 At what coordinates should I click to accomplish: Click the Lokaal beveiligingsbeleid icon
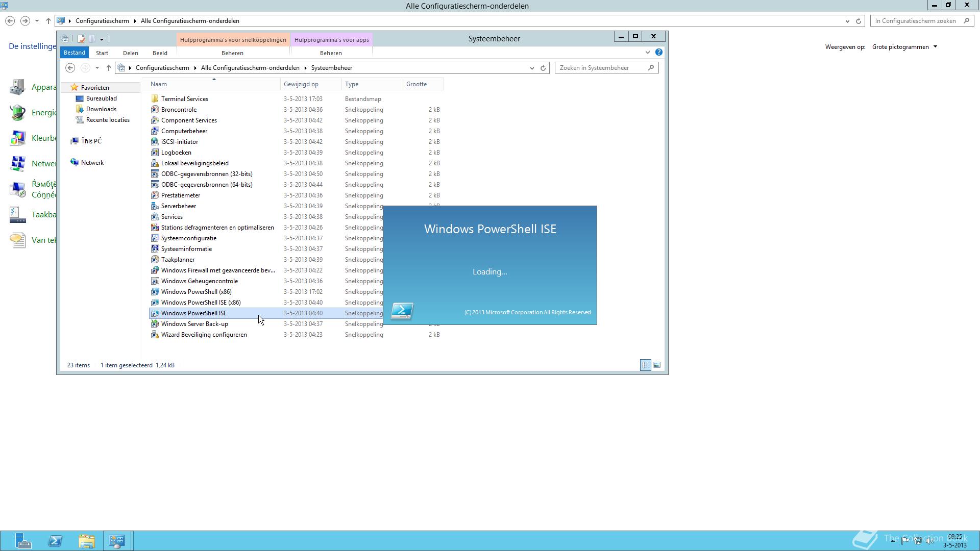tap(155, 163)
